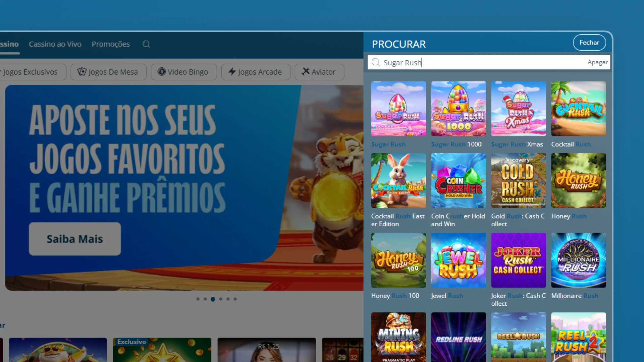Select Jogos Arcade category
The image size is (644, 362).
[256, 72]
